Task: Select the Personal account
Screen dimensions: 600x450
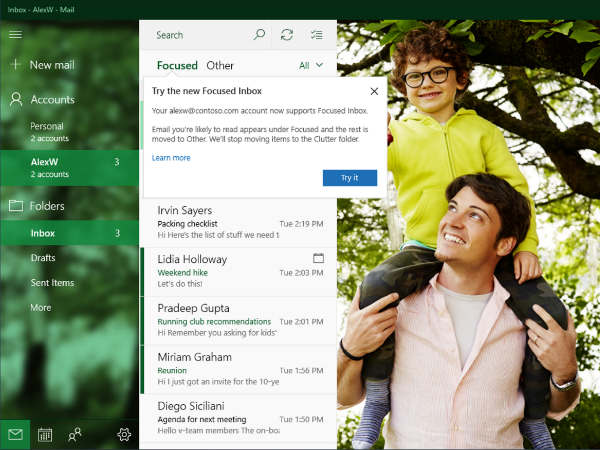Action: (x=69, y=132)
